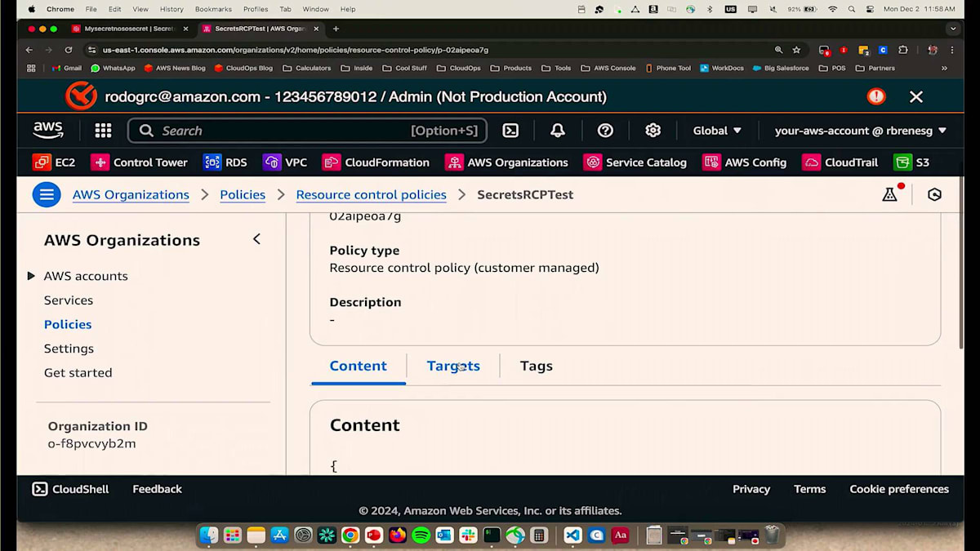Open the CloudShell icon in top navbar
980x551 pixels.
pyautogui.click(x=510, y=131)
